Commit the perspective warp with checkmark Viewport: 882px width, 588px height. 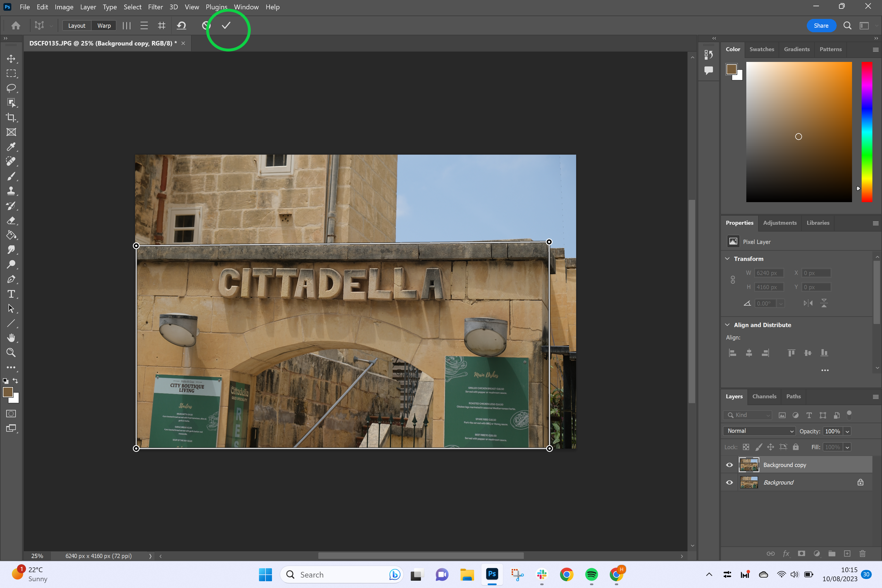pyautogui.click(x=226, y=25)
